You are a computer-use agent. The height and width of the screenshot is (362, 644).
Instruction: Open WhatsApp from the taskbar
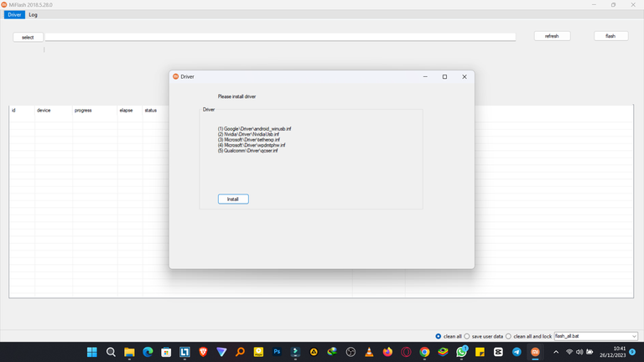pyautogui.click(x=461, y=352)
